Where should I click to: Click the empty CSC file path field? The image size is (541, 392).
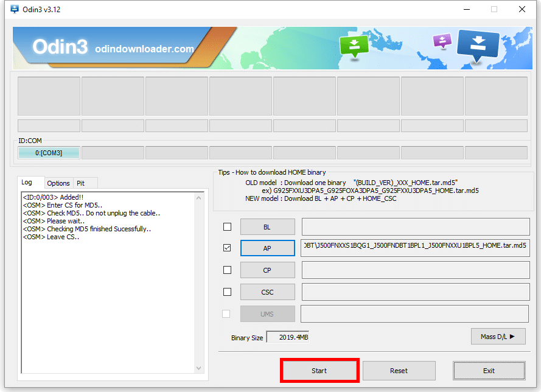[416, 292]
